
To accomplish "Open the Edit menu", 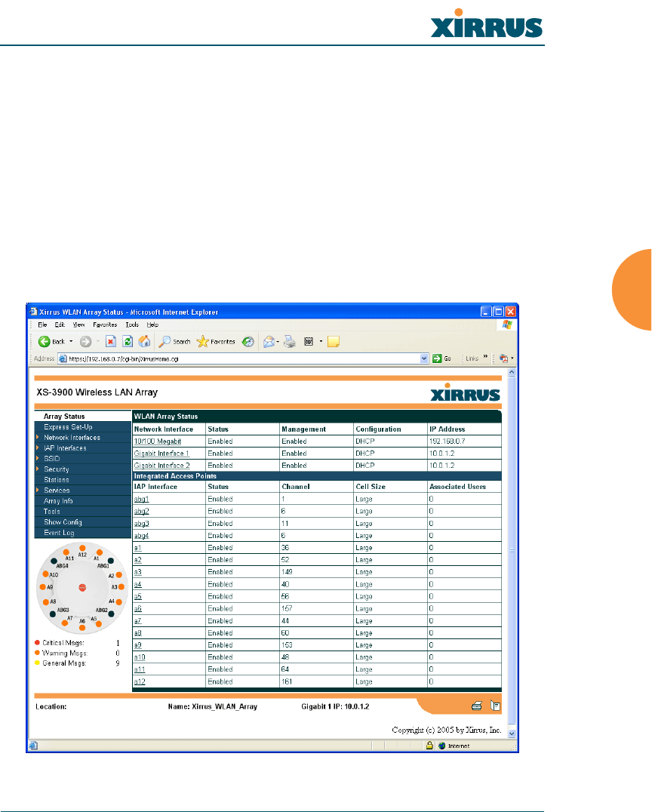I will pos(60,324).
